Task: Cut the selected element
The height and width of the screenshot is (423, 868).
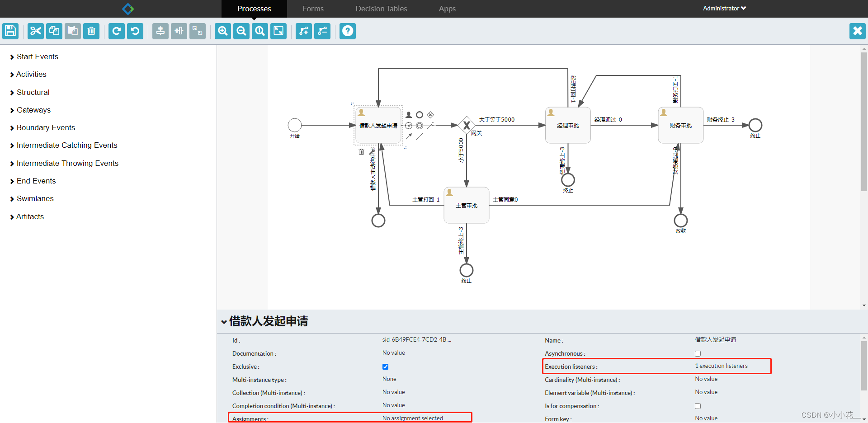Action: (35, 31)
